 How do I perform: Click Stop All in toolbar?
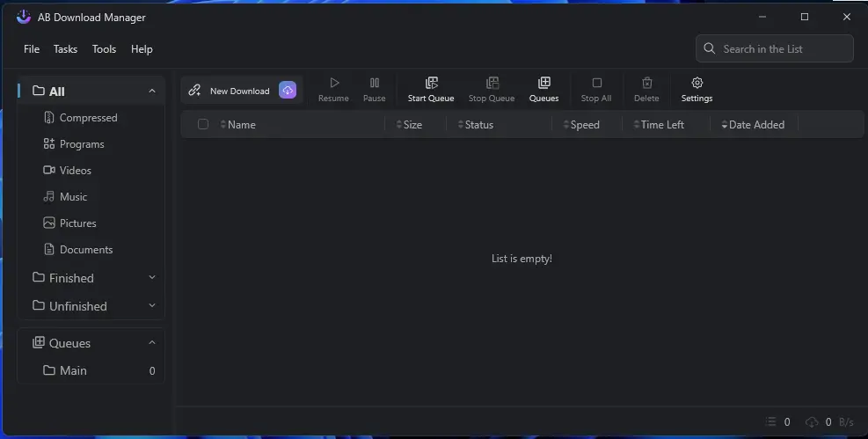tap(596, 91)
